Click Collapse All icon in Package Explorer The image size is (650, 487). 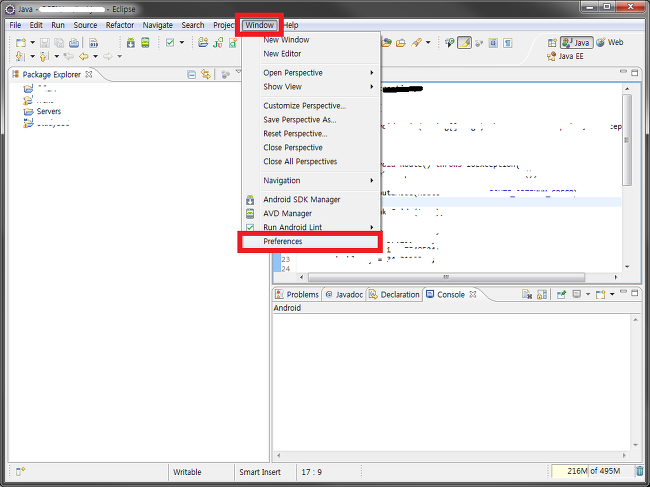[191, 75]
